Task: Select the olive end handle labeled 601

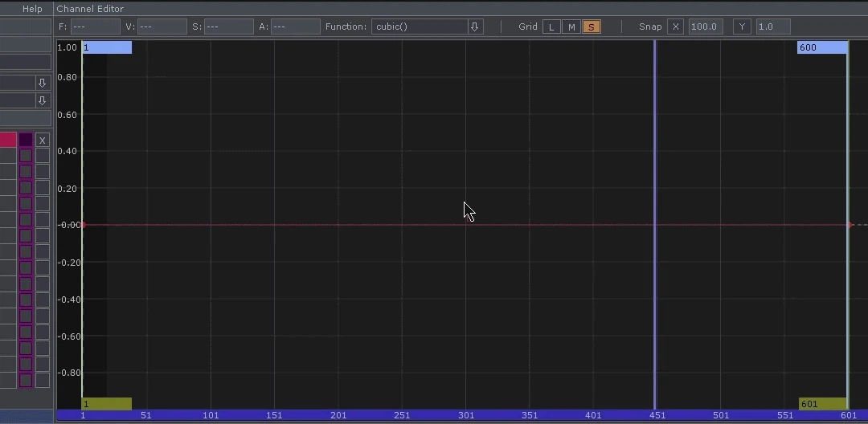Action: [x=823, y=404]
